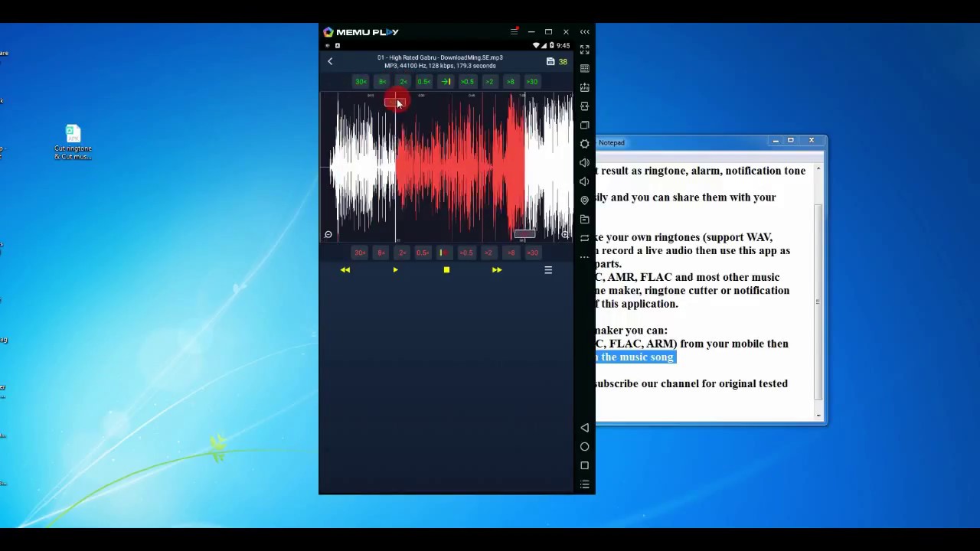980x551 pixels.
Task: Move end marker forward 0.5 seconds (red >0.5)
Action: pos(466,253)
